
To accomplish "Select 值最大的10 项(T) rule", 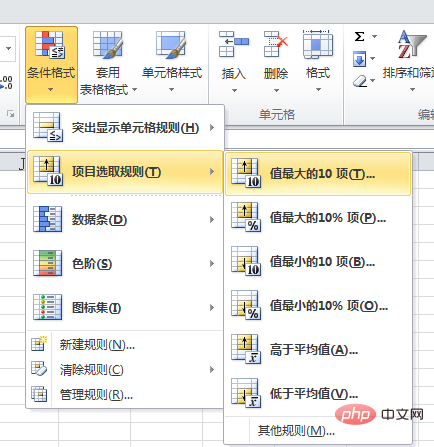I will click(318, 174).
